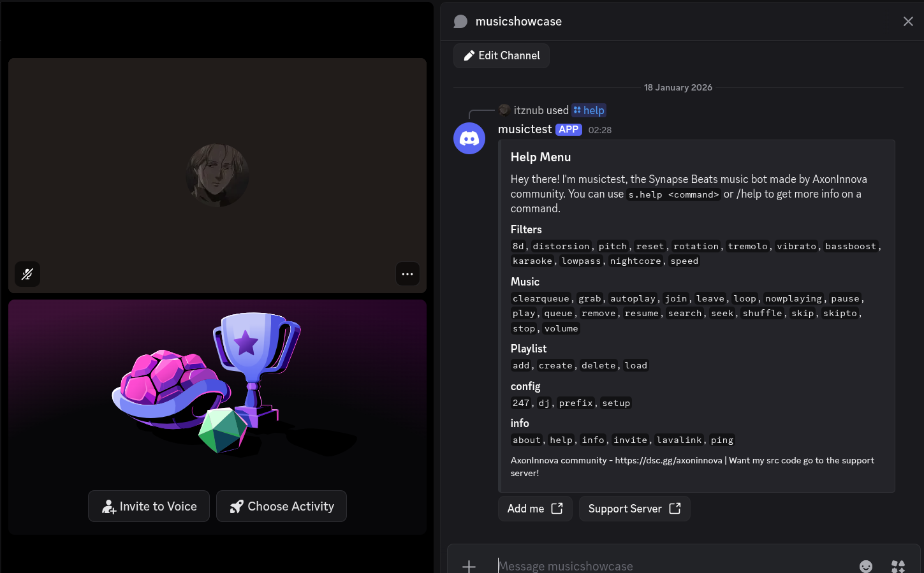Open the Support Server link
The image size is (924, 573).
pos(634,509)
